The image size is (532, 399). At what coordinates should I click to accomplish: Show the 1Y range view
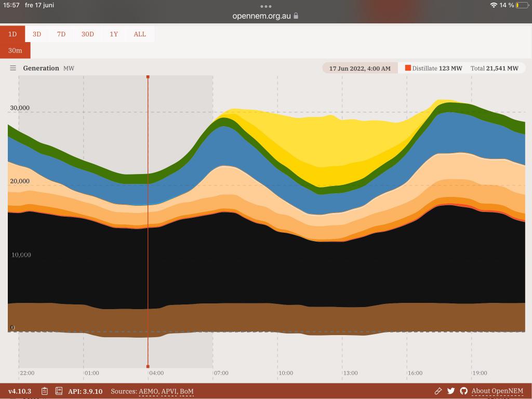tap(114, 34)
